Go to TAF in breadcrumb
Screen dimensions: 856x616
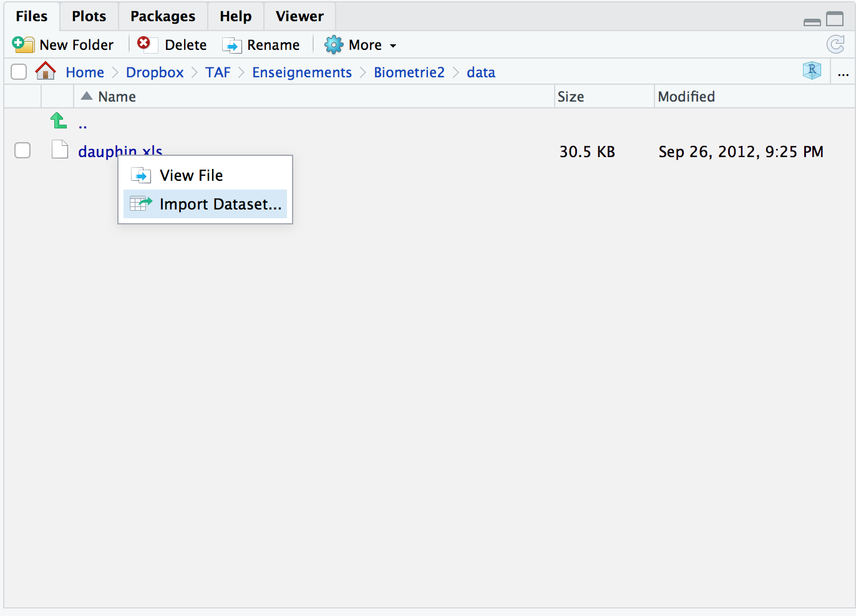tap(218, 72)
